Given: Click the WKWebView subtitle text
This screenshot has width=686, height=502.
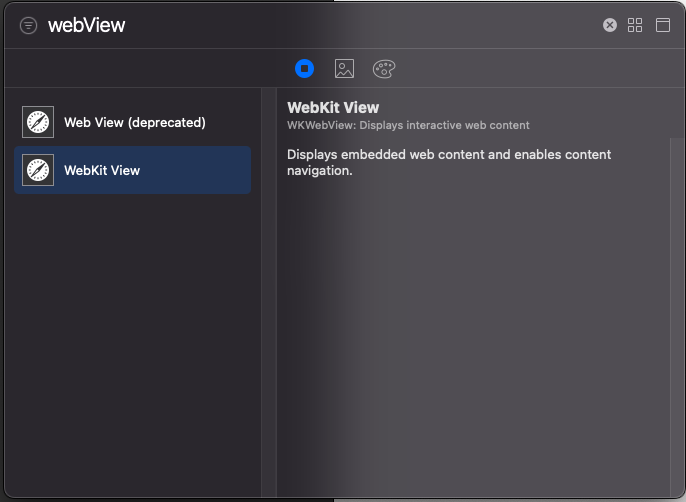Looking at the screenshot, I should coord(408,125).
